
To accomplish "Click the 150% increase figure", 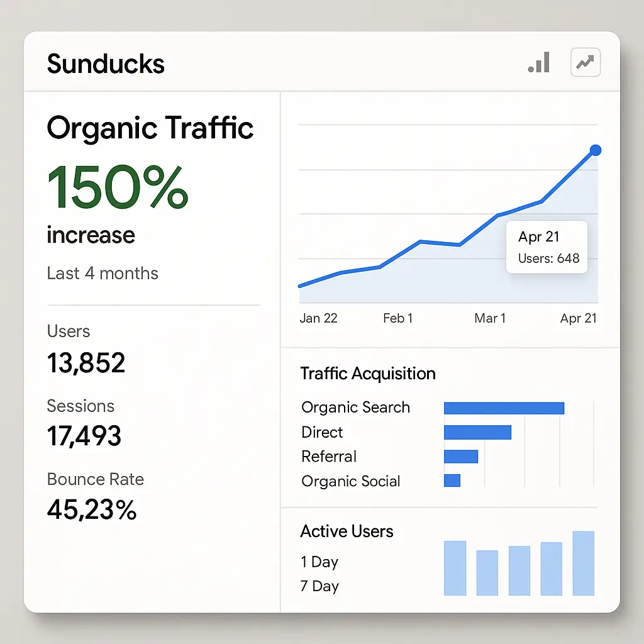I will click(x=118, y=187).
